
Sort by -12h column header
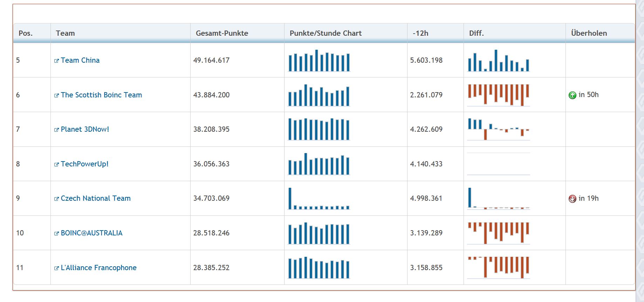pyautogui.click(x=436, y=33)
